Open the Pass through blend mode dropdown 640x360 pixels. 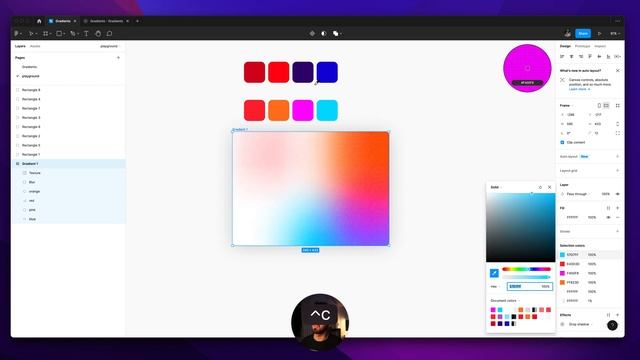(578, 194)
